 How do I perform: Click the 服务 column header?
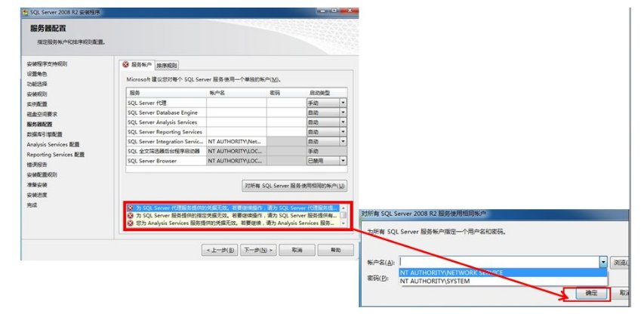pyautogui.click(x=166, y=93)
